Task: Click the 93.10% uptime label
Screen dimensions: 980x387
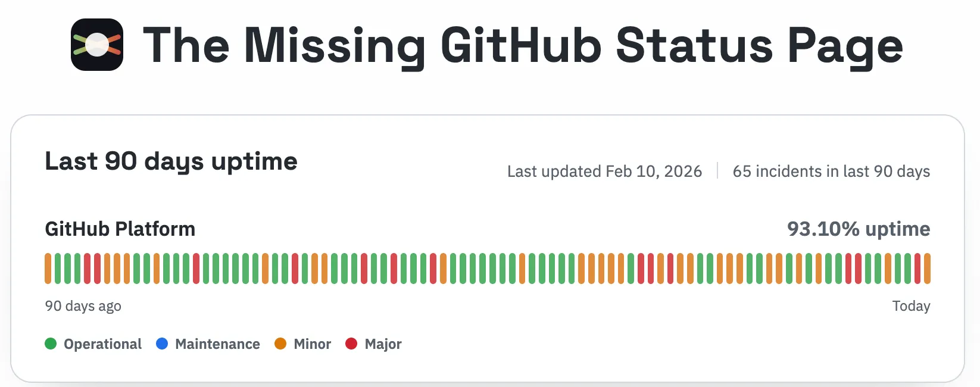Action: coord(859,229)
